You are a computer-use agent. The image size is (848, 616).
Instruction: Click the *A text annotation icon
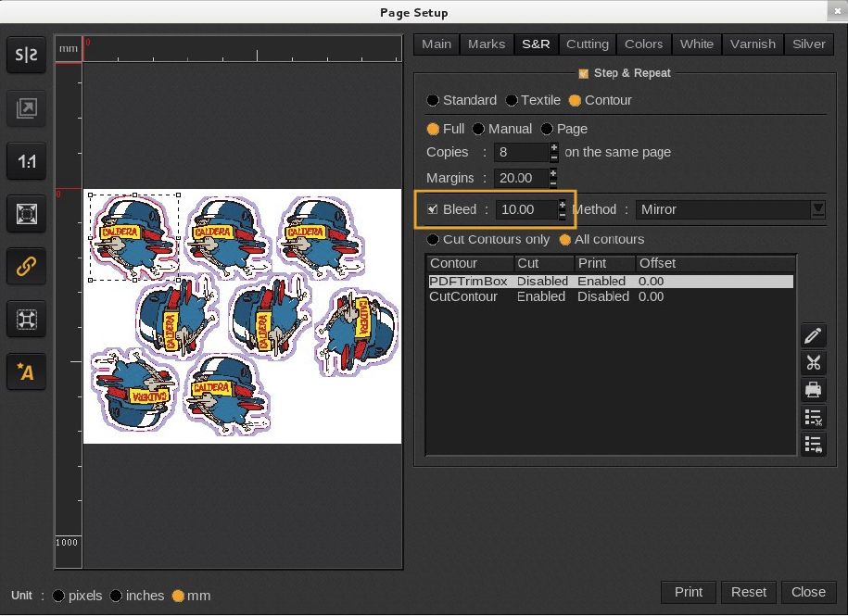[26, 371]
